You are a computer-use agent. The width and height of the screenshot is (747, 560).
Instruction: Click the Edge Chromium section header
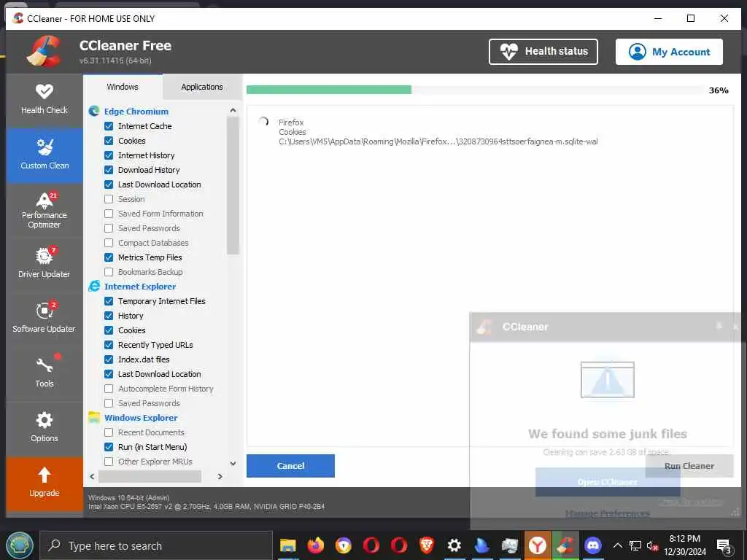tap(136, 112)
